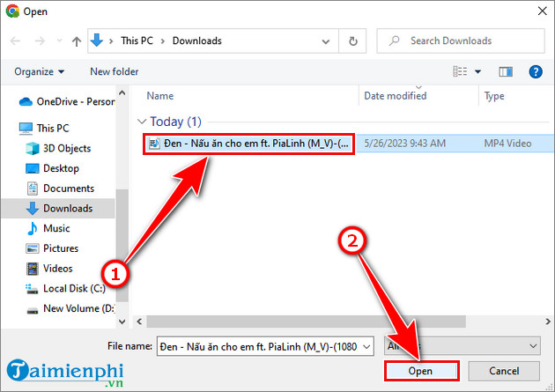The height and width of the screenshot is (392, 555).
Task: Click the Desktop icon in sidebar
Action: [33, 168]
